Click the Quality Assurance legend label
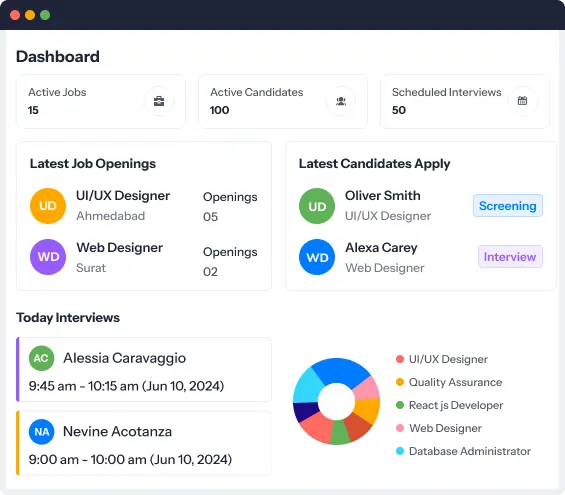The width and height of the screenshot is (565, 495). click(455, 382)
